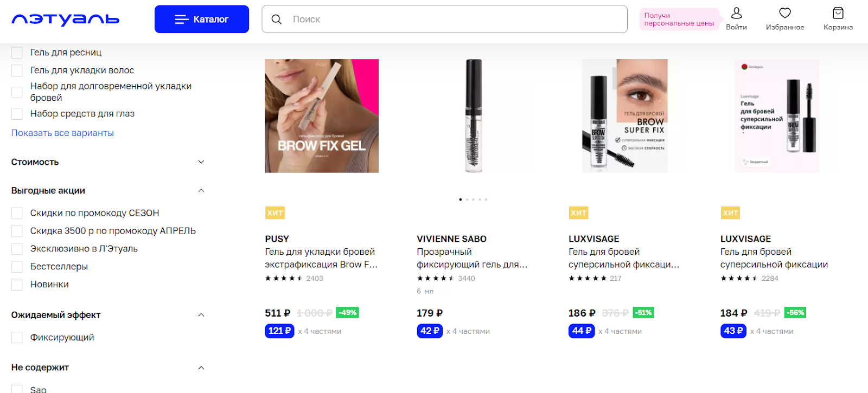Click Получи персональные цены banner

679,20
